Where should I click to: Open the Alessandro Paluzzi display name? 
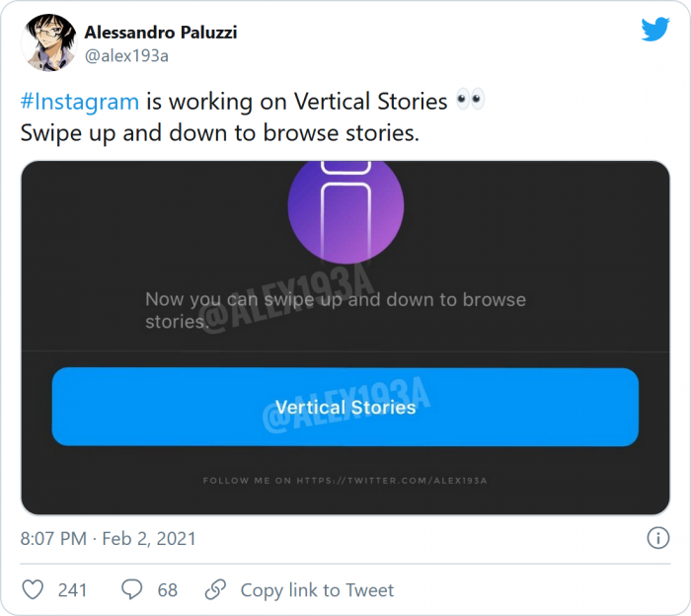(161, 33)
